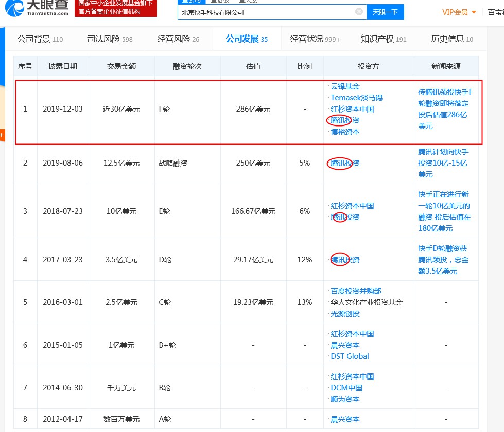Open the 公司背景 tab
Viewport: 504px width, 432px height.
[40, 39]
